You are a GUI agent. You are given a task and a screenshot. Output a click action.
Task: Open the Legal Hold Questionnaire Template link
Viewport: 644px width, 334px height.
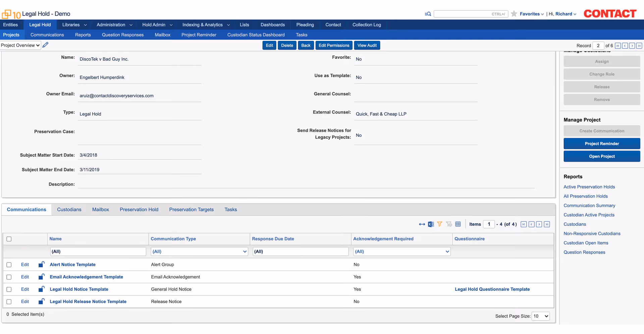[x=492, y=289]
